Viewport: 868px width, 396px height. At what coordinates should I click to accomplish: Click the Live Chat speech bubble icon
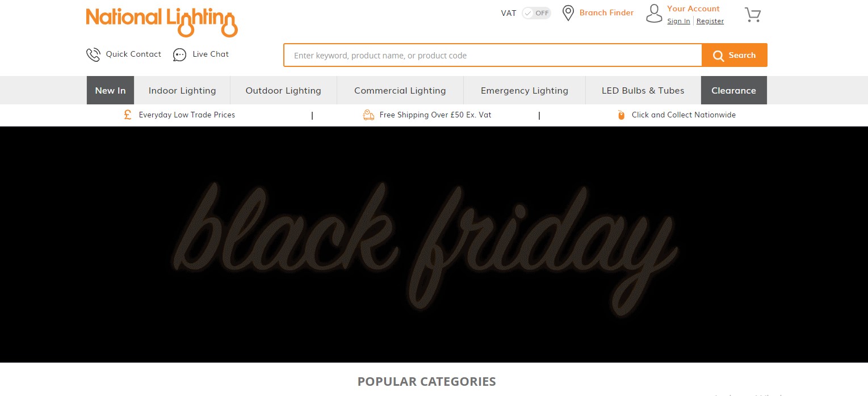tap(179, 54)
